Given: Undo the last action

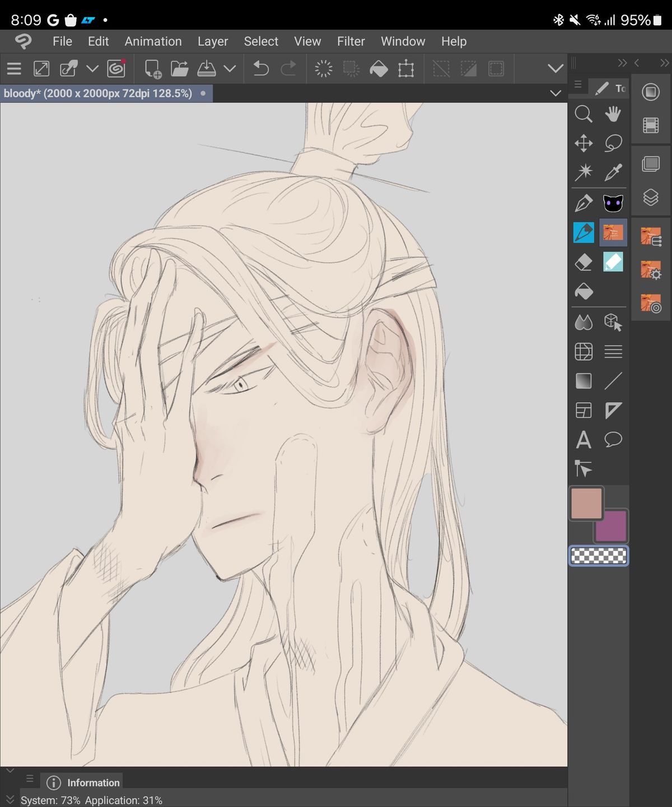Looking at the screenshot, I should point(261,69).
